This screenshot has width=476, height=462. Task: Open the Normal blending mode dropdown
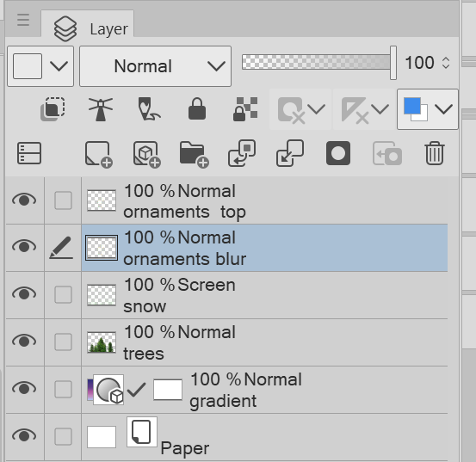click(x=156, y=66)
